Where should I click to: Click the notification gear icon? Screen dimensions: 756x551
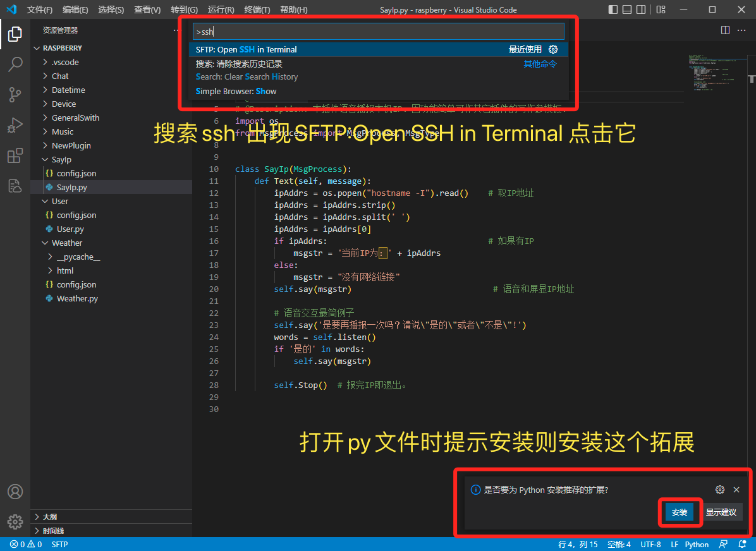coord(720,490)
